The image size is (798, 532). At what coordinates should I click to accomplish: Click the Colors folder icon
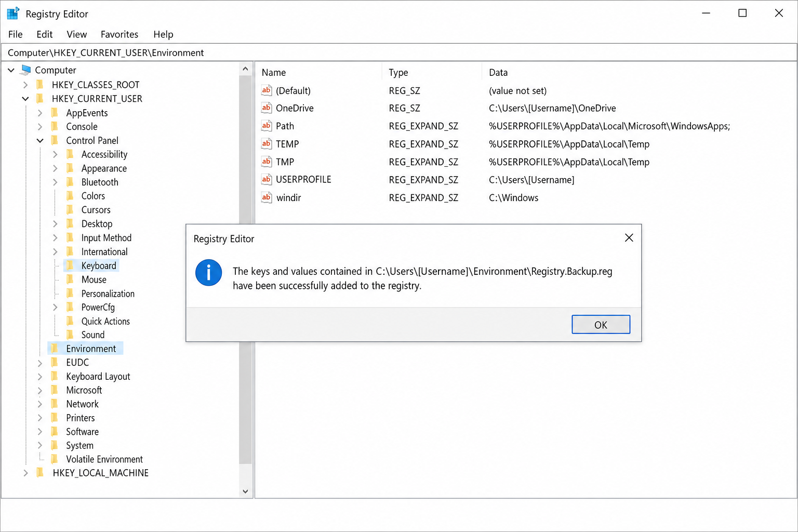pos(70,196)
